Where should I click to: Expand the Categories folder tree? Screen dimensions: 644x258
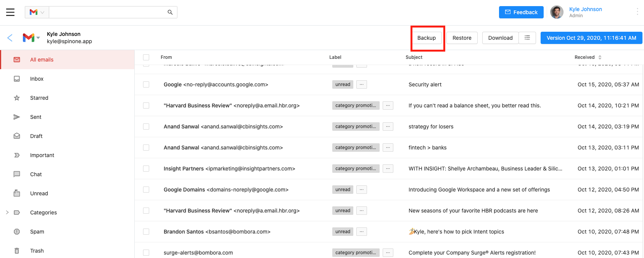[7, 213]
